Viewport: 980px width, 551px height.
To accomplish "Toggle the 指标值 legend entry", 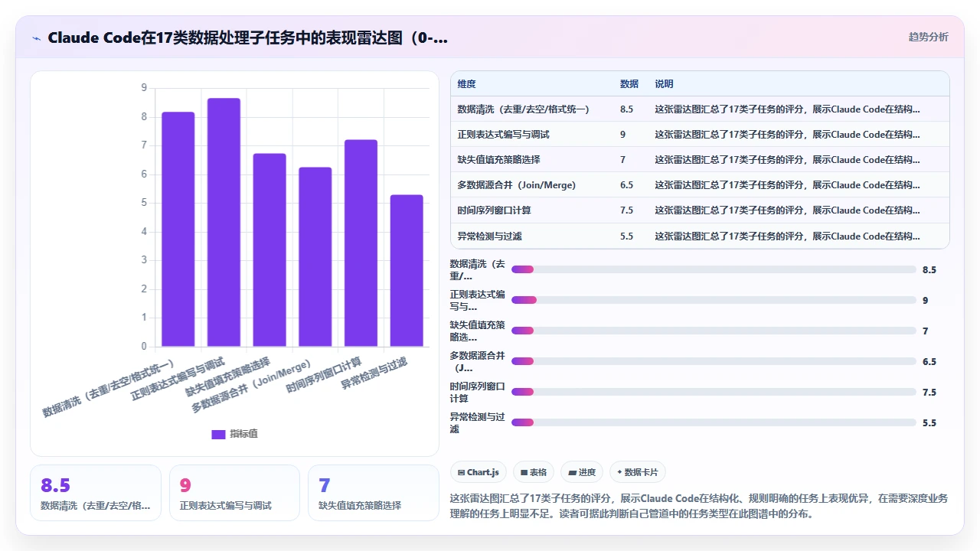I will click(x=234, y=434).
